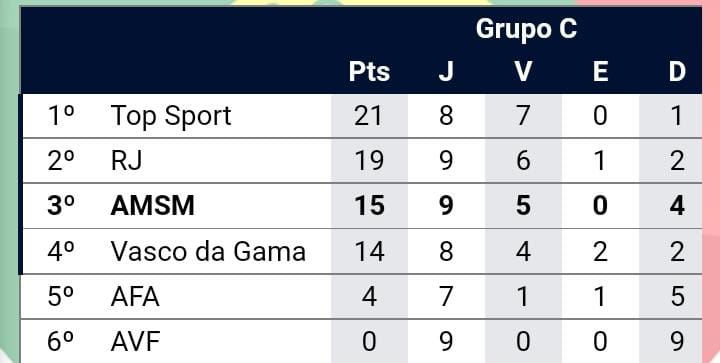Image resolution: width=720 pixels, height=363 pixels.
Task: Click Vasco da Gama's 14 points cell
Action: (x=369, y=251)
